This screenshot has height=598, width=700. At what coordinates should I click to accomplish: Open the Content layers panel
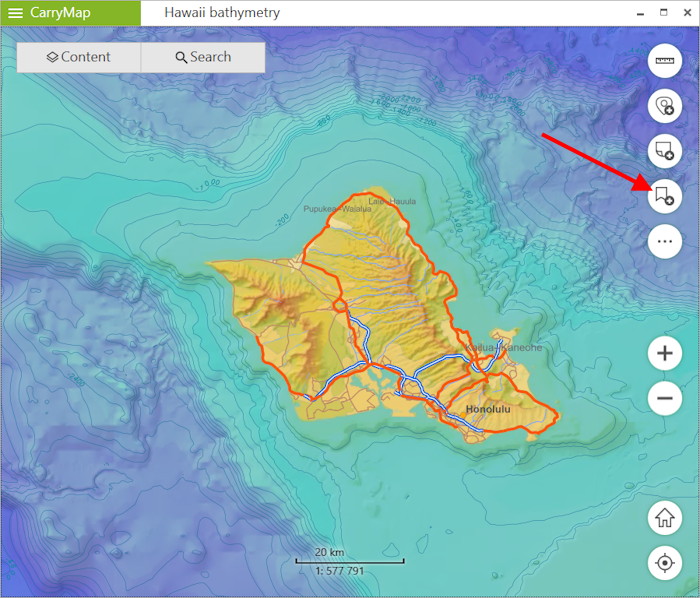(79, 57)
